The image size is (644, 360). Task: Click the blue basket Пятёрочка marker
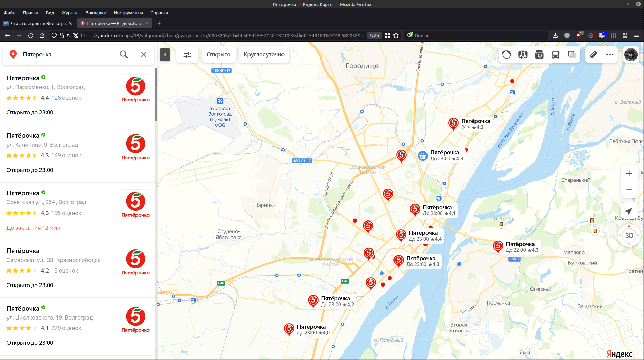(422, 156)
